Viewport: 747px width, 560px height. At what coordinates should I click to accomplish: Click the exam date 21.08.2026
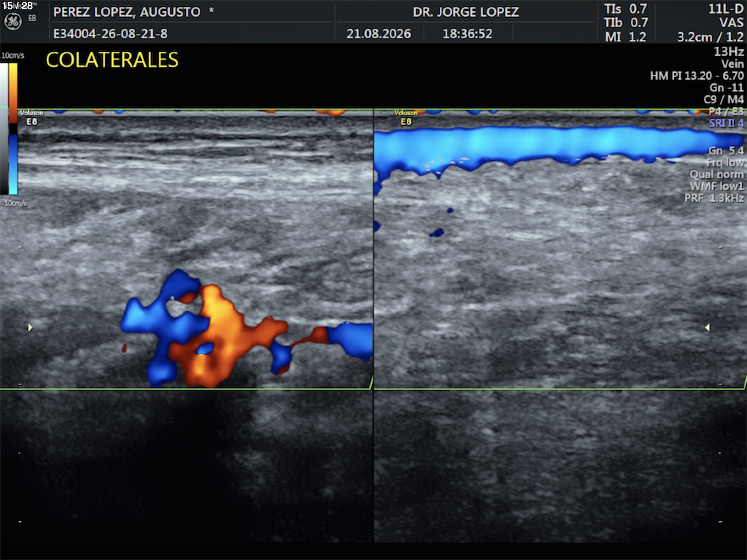pyautogui.click(x=379, y=34)
